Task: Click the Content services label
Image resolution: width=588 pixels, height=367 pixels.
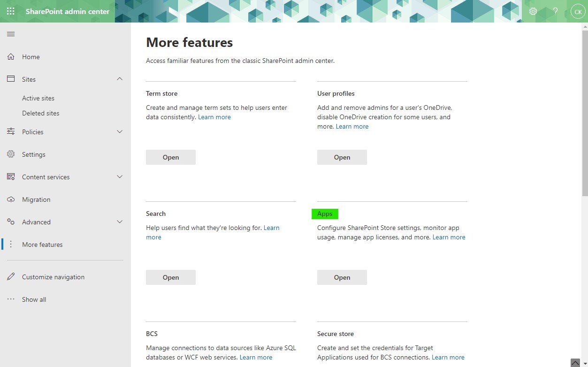Action: [46, 177]
